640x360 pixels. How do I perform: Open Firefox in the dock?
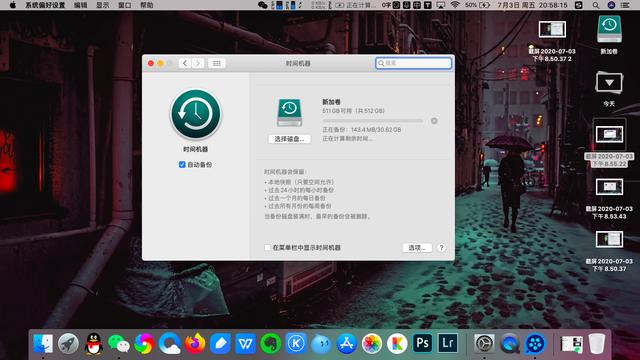pyautogui.click(x=195, y=343)
